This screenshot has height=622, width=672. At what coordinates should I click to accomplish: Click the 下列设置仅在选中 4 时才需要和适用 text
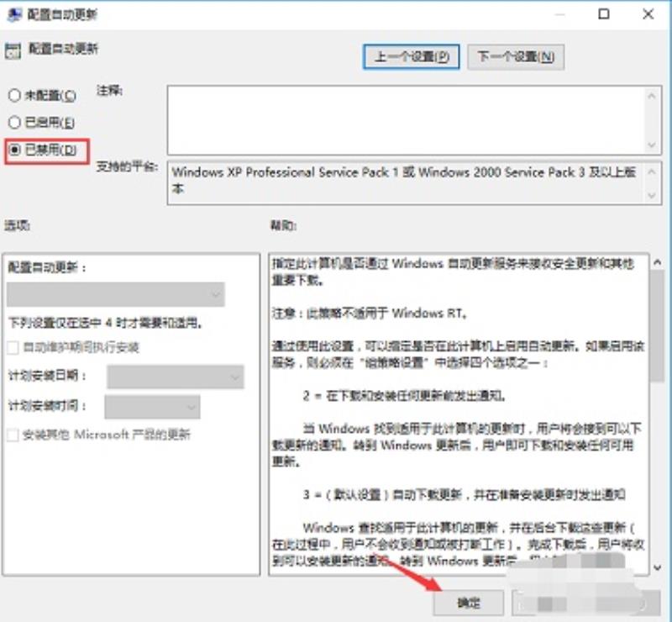point(106,323)
